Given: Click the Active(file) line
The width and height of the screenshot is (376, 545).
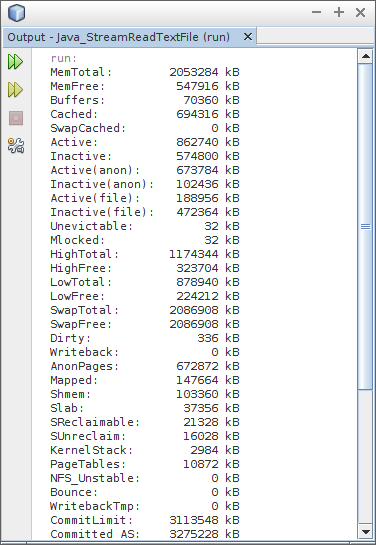Looking at the screenshot, I should pos(145,198).
